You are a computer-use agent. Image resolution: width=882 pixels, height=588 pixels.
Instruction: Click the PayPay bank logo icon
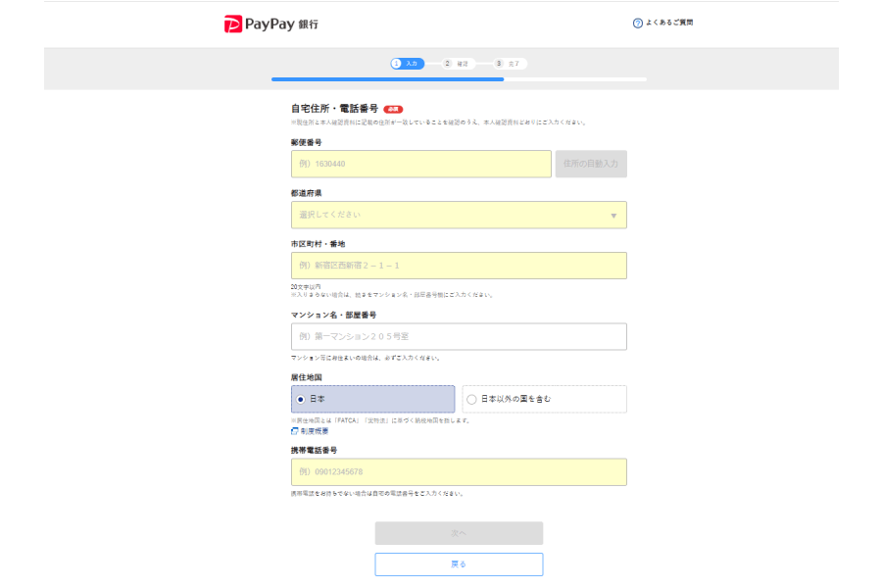click(233, 24)
